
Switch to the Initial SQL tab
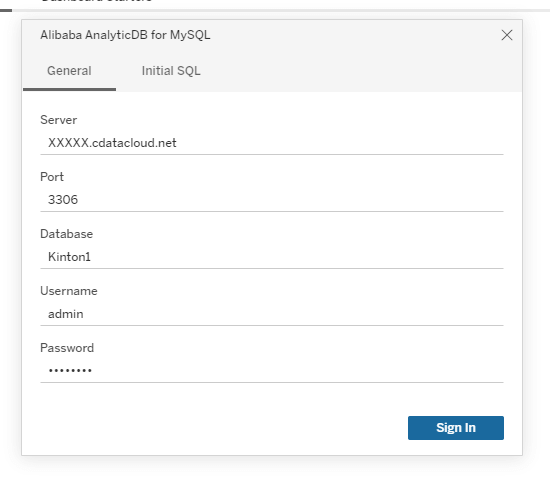tap(171, 71)
